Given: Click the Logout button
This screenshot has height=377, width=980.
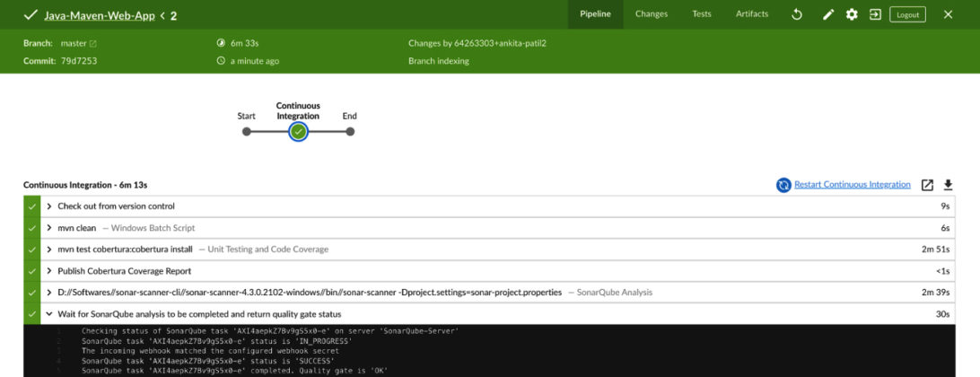Looking at the screenshot, I should [907, 14].
